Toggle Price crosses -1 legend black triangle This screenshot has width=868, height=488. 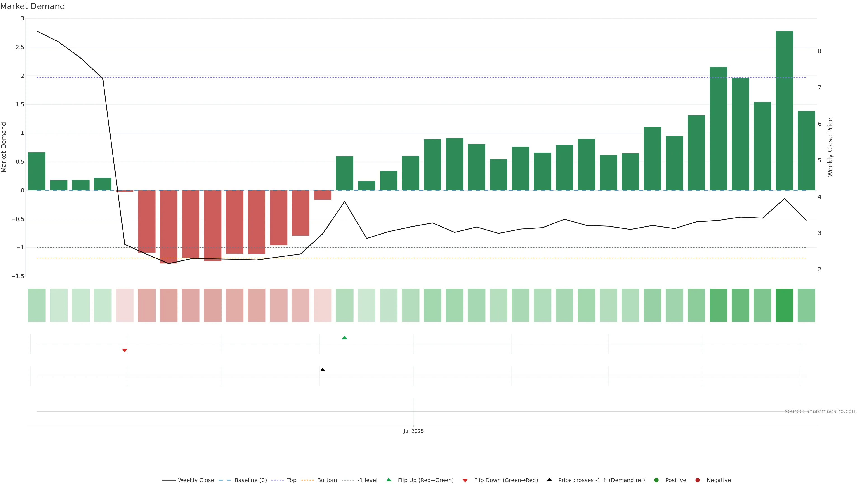pyautogui.click(x=549, y=480)
